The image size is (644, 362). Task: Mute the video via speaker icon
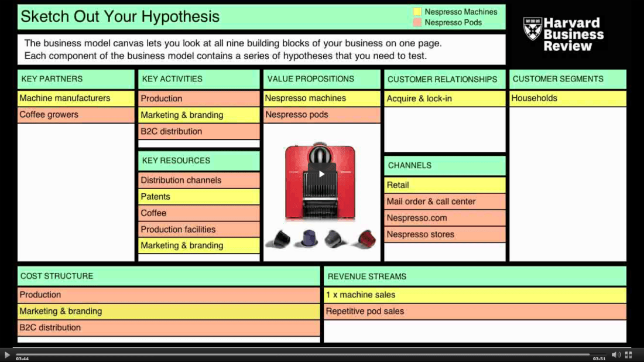click(x=615, y=355)
